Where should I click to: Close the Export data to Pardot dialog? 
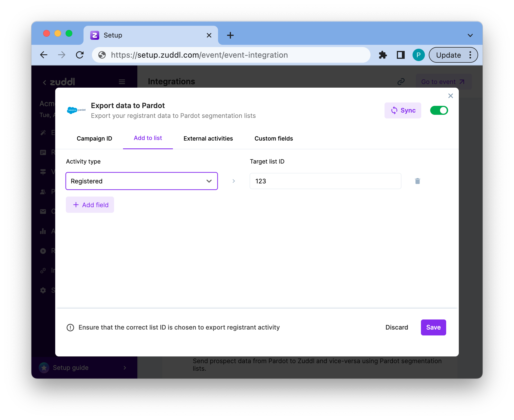point(451,96)
